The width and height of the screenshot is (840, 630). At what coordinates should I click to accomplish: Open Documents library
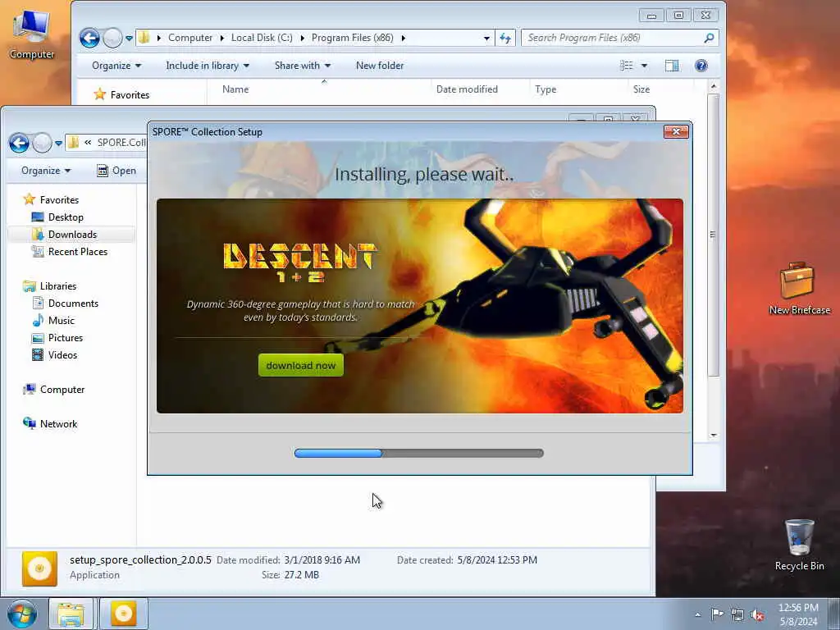[73, 304]
